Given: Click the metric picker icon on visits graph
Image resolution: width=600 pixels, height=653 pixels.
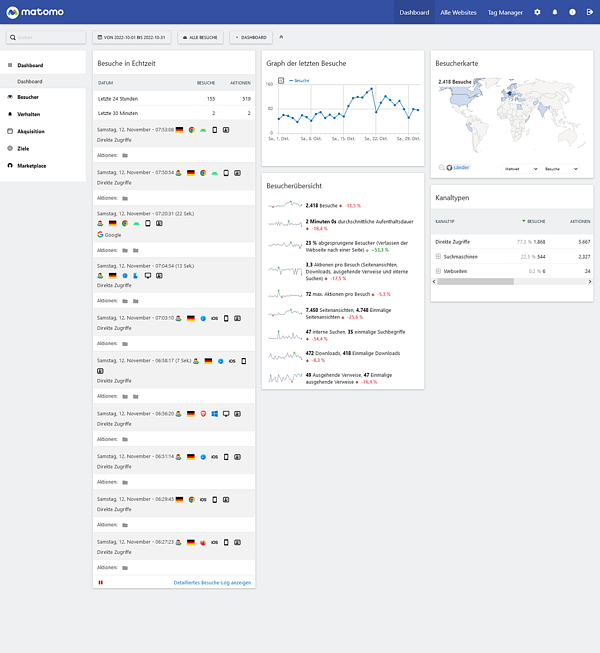Looking at the screenshot, I should pos(279,79).
